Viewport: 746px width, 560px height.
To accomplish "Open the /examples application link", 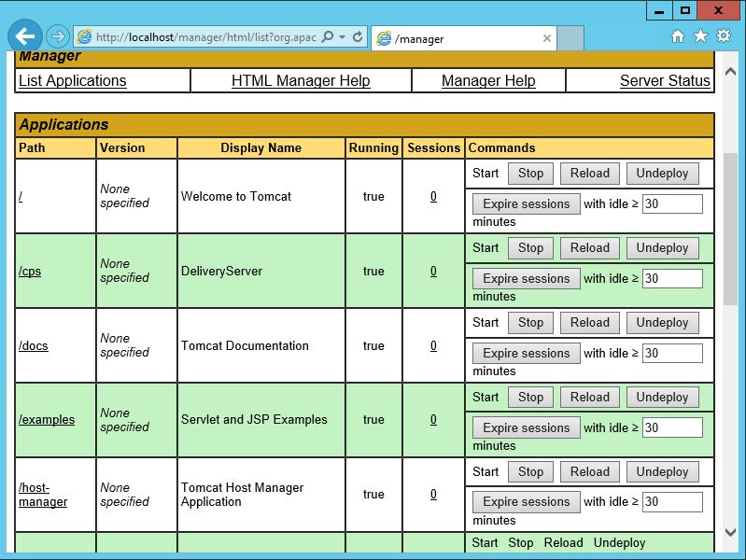I will pyautogui.click(x=47, y=420).
